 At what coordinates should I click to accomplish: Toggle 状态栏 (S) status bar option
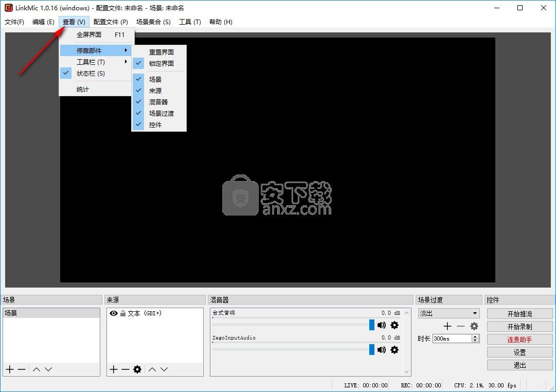click(95, 74)
